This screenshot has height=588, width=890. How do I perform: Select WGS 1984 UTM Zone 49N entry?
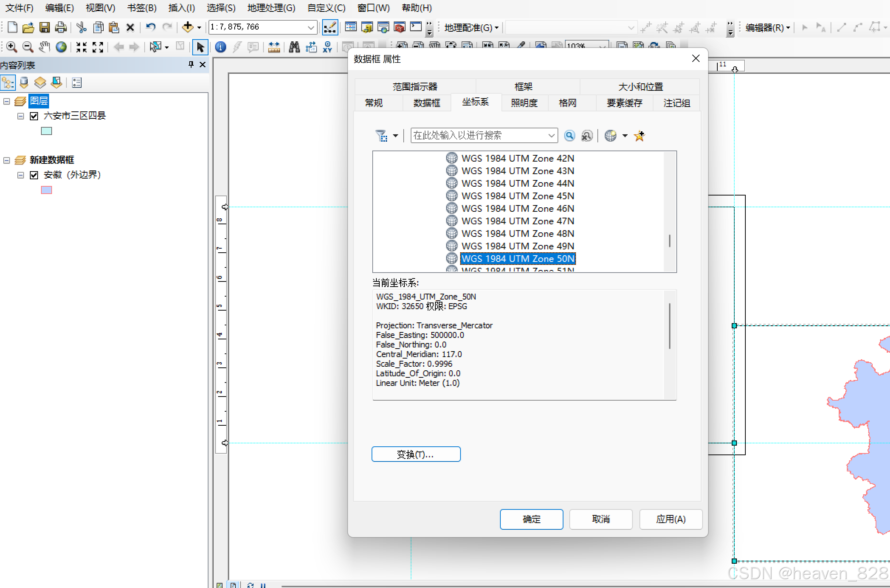517,246
